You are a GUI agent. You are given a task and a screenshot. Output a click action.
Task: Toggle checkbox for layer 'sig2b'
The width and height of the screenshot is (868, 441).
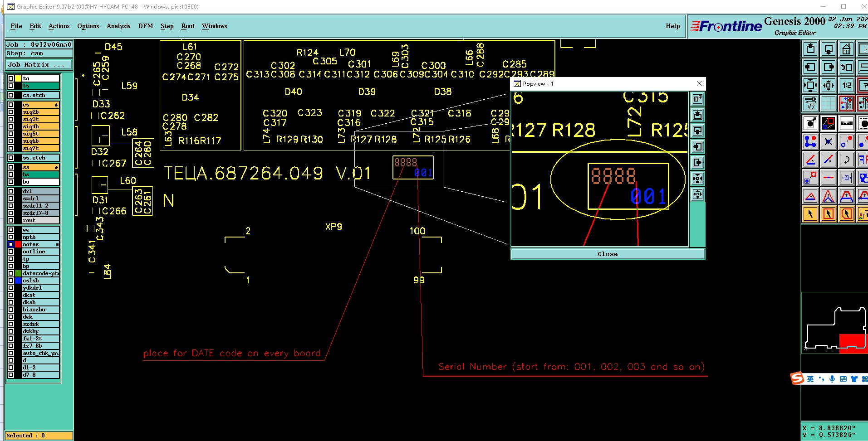pyautogui.click(x=11, y=112)
